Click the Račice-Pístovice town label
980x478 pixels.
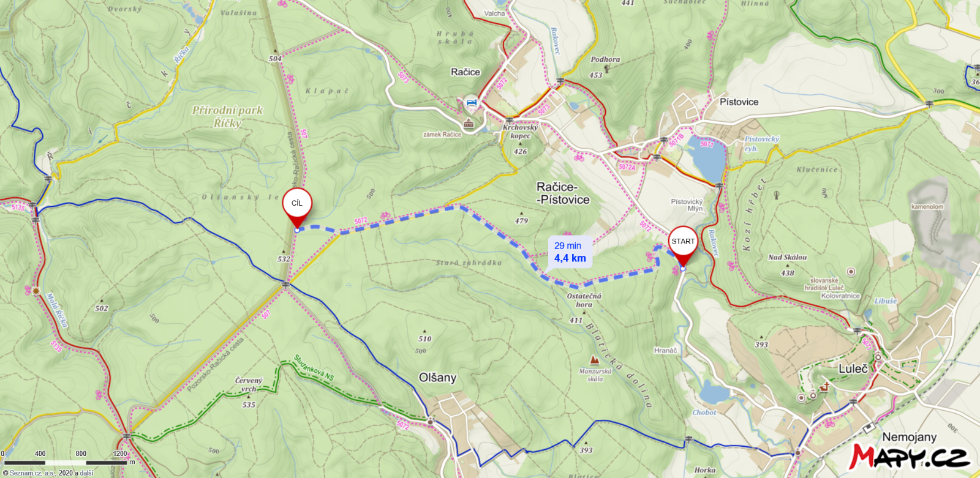click(563, 193)
